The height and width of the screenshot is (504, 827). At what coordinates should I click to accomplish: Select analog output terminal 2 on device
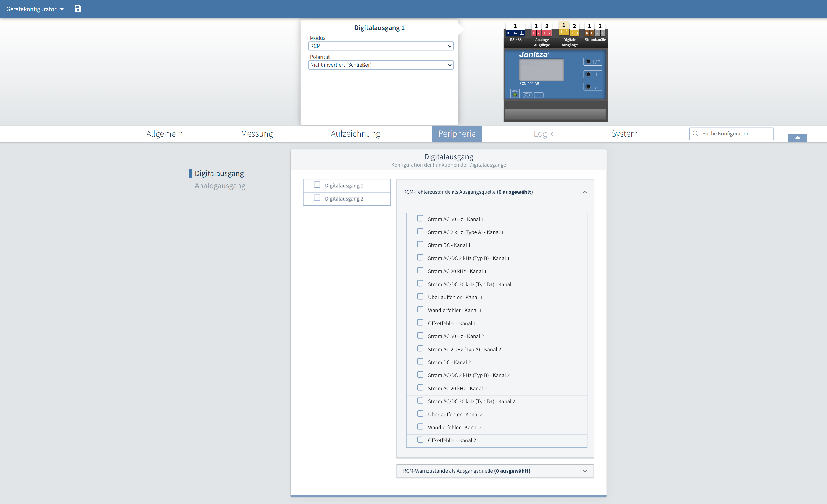[x=547, y=33]
